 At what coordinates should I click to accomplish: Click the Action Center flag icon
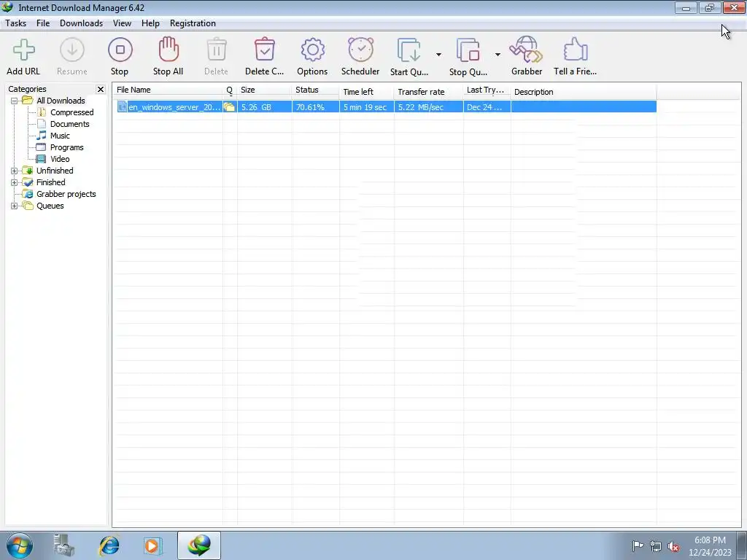pyautogui.click(x=638, y=545)
